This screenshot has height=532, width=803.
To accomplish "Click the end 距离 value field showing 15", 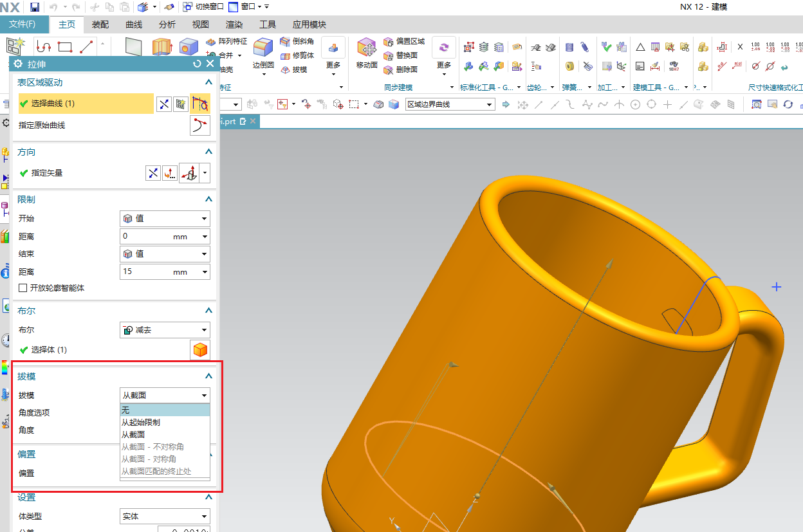I will [165, 271].
